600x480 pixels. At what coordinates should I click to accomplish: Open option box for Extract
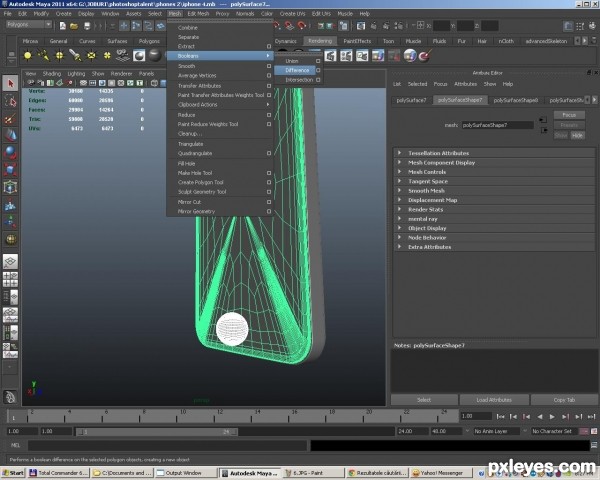coord(269,46)
